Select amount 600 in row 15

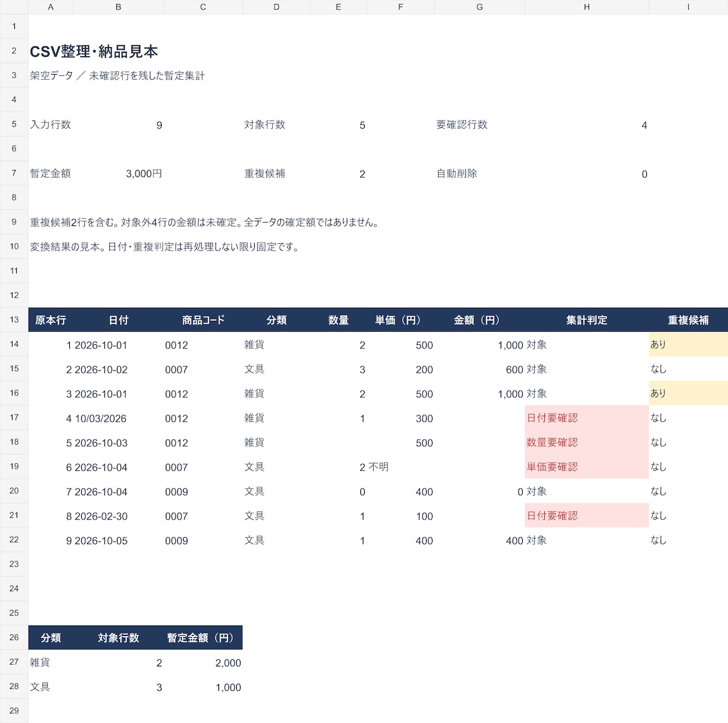pyautogui.click(x=479, y=369)
